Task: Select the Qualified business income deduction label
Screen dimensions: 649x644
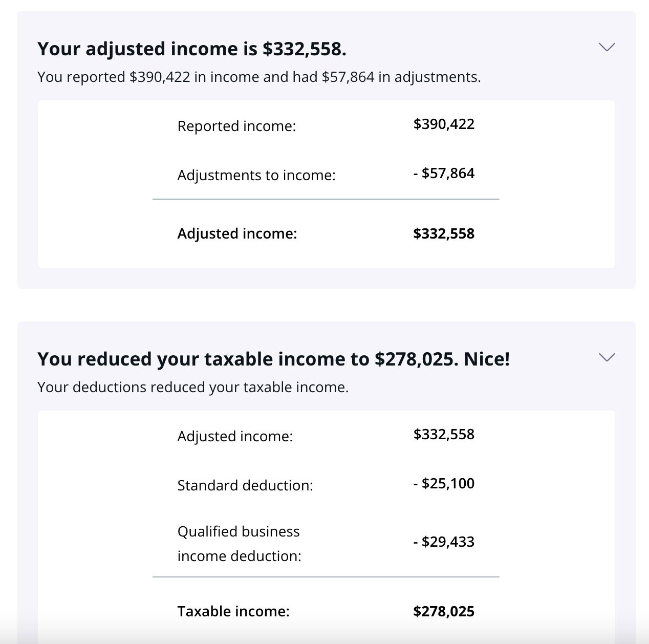Action: 239,544
